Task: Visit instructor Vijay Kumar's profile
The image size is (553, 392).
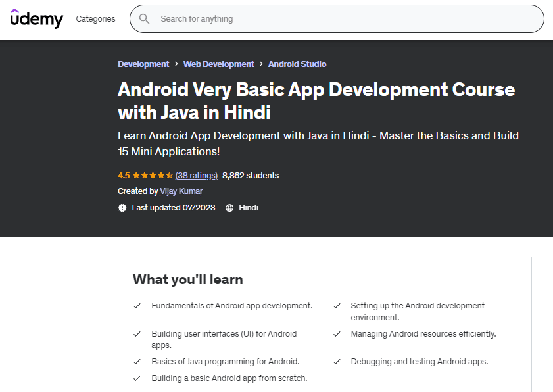Action: point(181,191)
